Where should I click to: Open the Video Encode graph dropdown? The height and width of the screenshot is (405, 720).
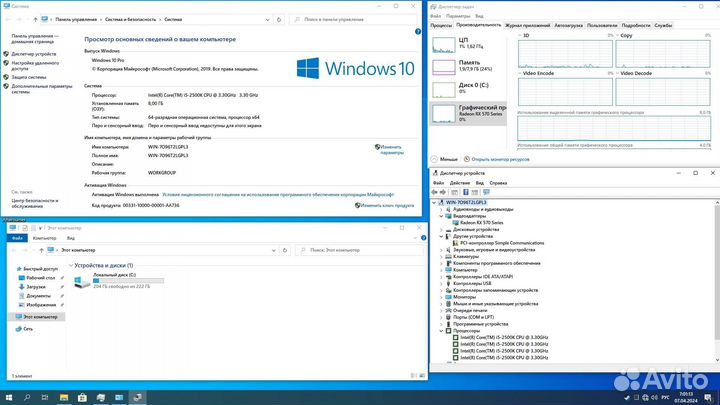tap(520, 73)
